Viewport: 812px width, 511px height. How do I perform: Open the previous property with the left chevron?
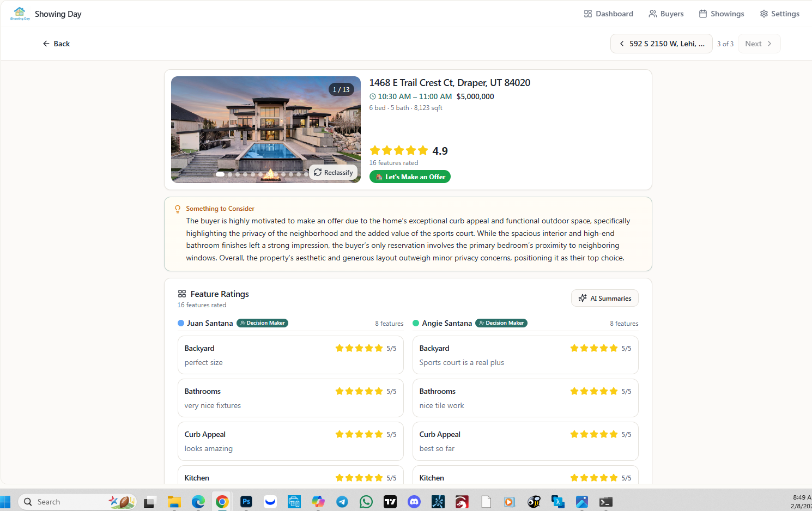pos(622,44)
